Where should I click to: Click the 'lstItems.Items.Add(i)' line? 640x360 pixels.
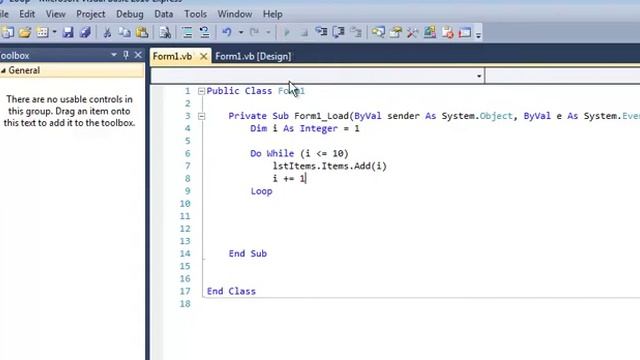click(330, 166)
